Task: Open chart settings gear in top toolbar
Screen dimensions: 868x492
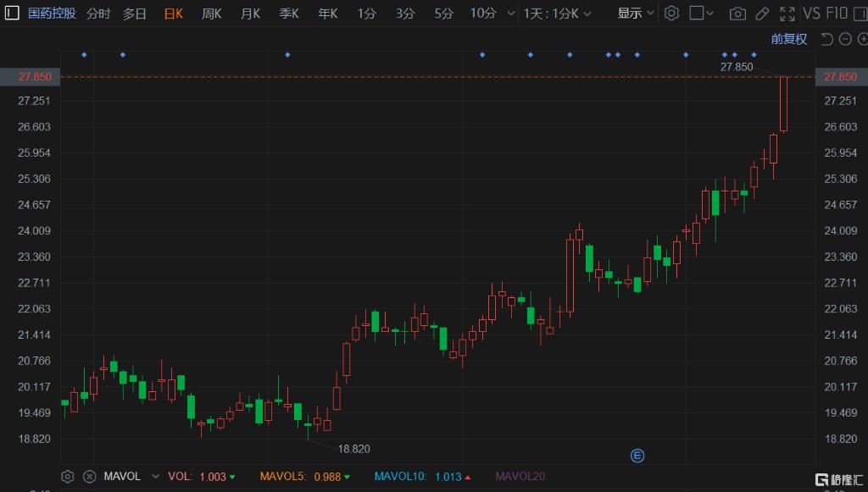Action: [x=671, y=14]
